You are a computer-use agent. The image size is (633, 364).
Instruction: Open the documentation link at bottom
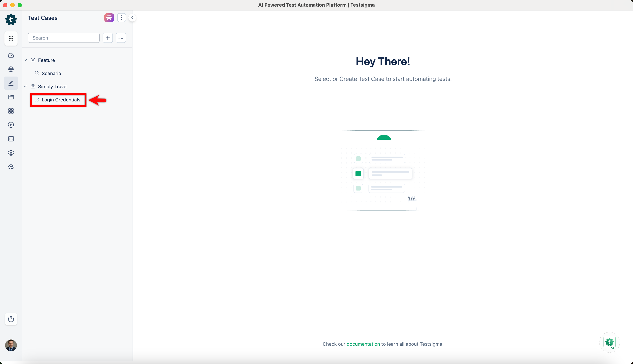click(363, 344)
